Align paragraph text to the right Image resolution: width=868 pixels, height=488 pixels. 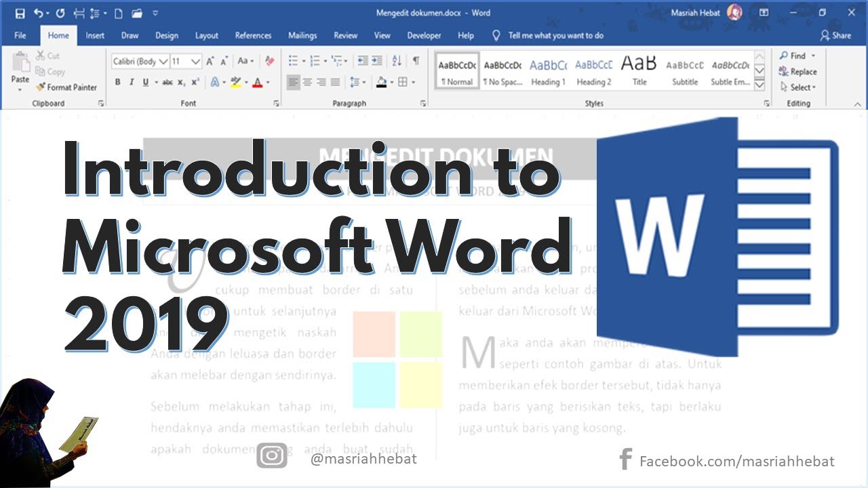pos(321,82)
